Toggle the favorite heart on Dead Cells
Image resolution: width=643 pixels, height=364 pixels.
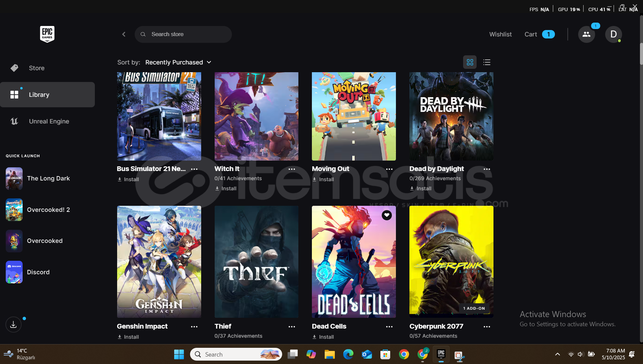point(387,215)
